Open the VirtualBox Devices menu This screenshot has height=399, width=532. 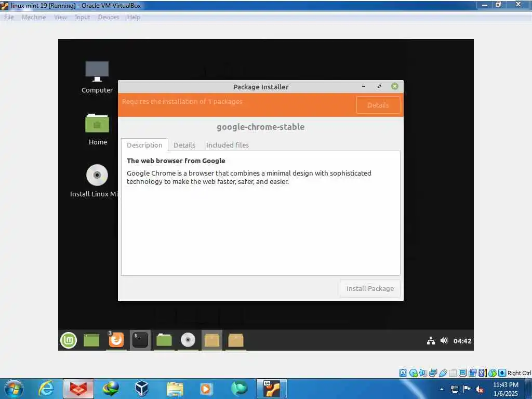109,17
